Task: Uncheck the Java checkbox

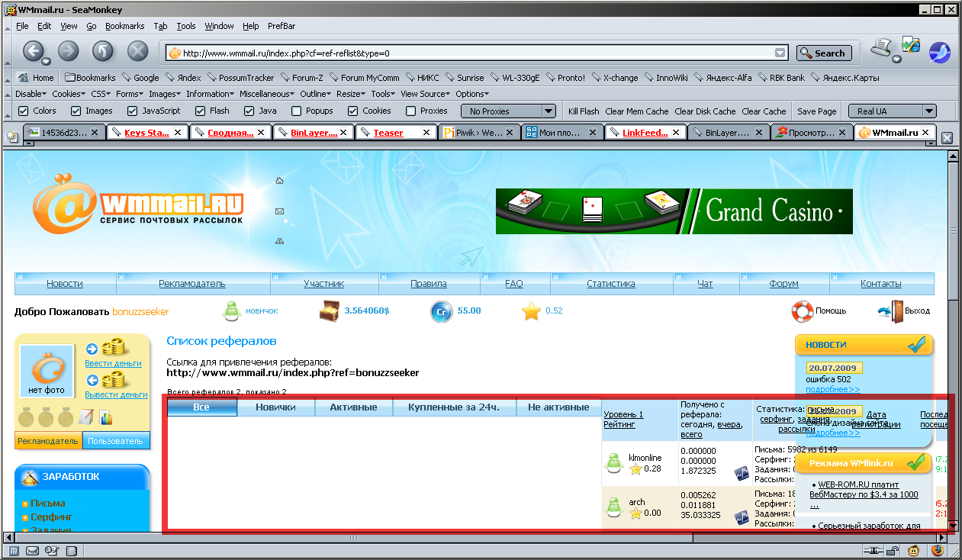Action: coord(249,111)
